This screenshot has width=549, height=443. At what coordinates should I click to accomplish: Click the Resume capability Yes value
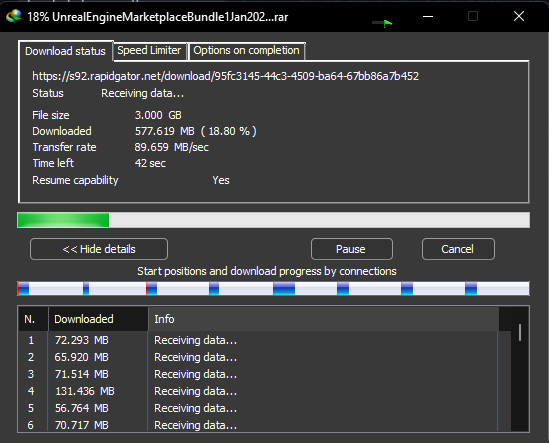221,180
